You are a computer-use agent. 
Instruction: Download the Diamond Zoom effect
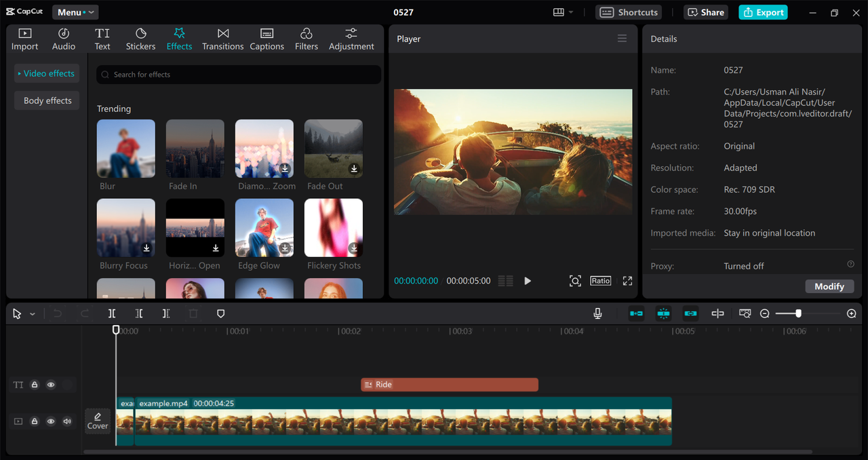285,168
